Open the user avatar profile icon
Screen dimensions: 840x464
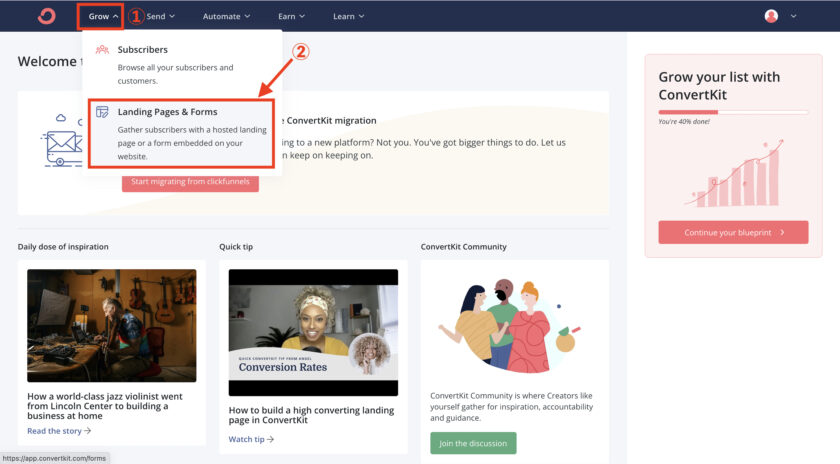pos(771,16)
